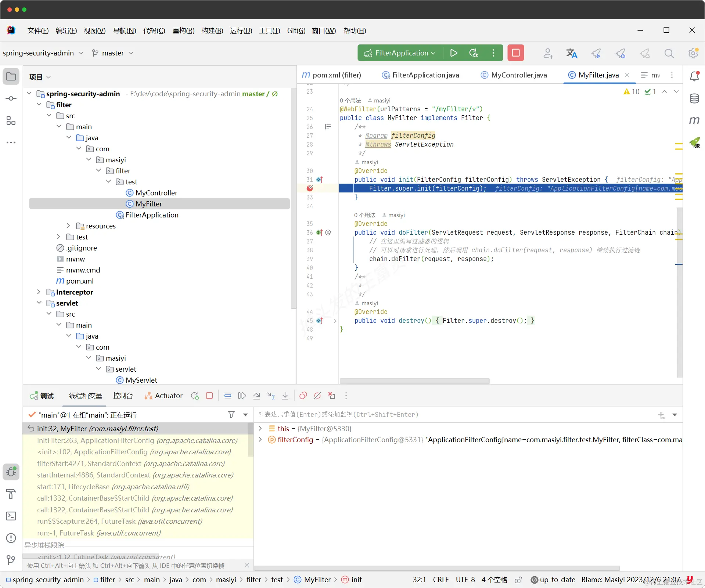This screenshot has height=588, width=705.
Task: Toggle read-only lock icon in status bar
Action: coord(518,580)
